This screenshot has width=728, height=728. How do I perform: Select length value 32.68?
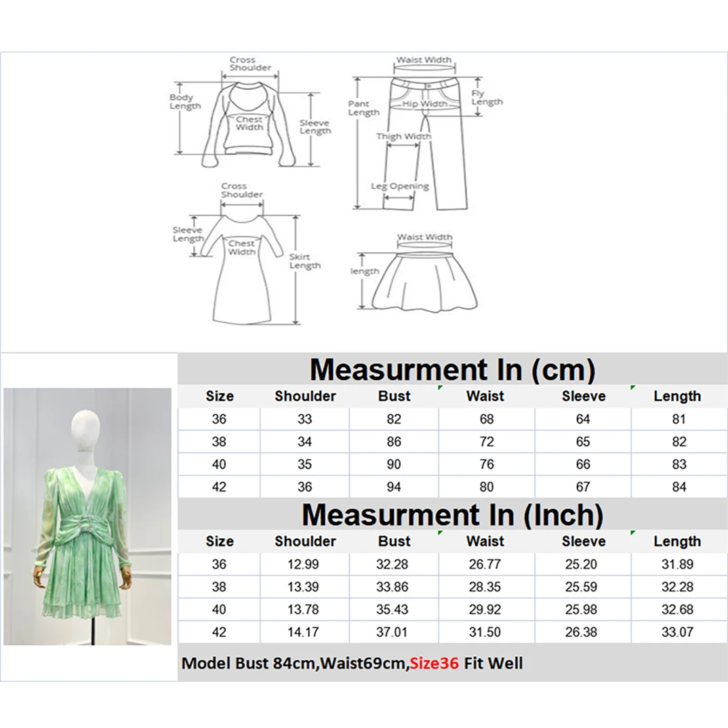(x=677, y=609)
